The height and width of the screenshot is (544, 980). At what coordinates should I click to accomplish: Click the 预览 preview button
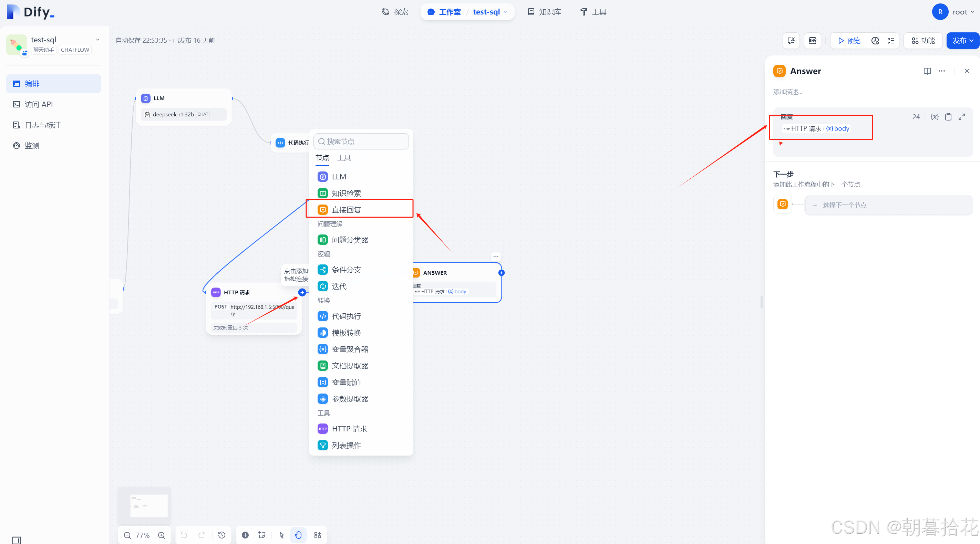(x=849, y=41)
